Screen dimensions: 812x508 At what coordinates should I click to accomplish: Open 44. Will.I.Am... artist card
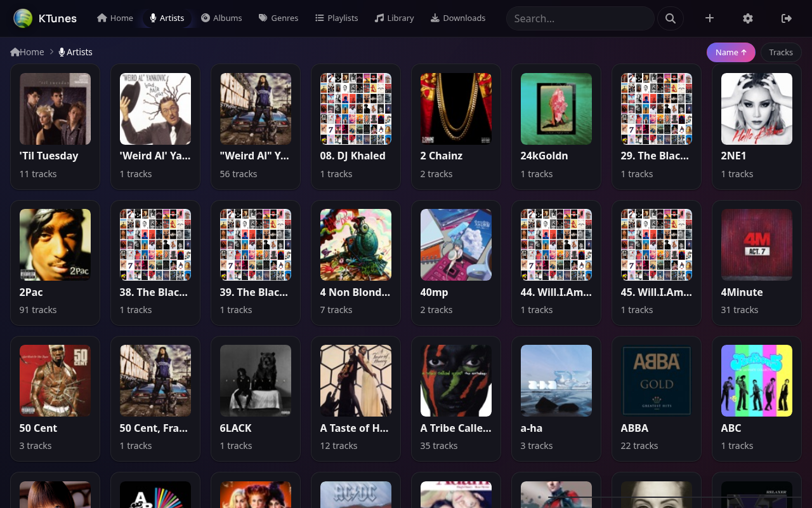[556, 263]
